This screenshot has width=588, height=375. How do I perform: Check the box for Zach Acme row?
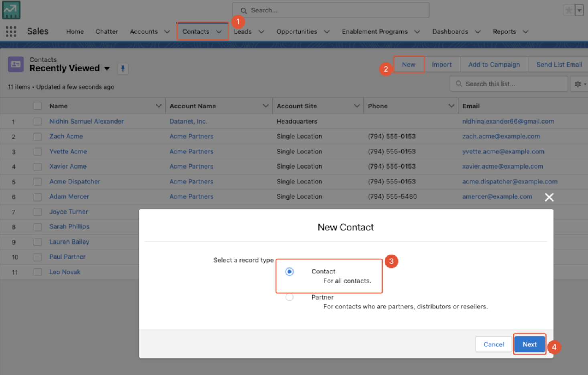coord(38,137)
